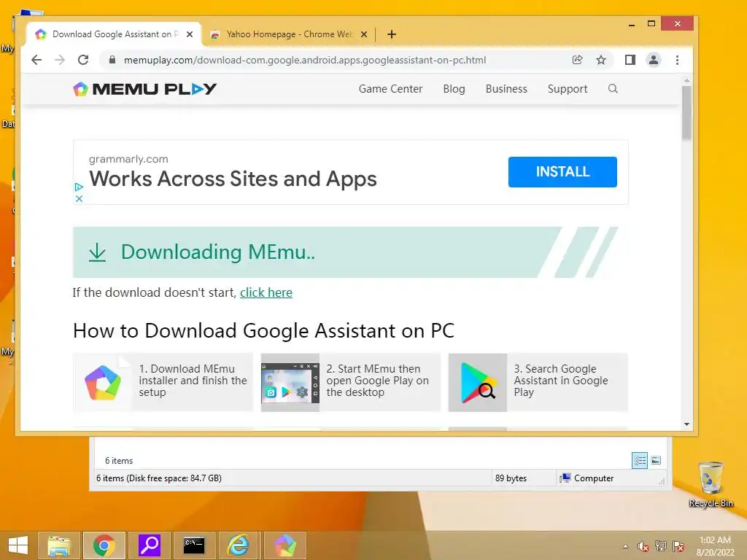
Task: Launch Internet Explorer from the taskbar
Action: click(239, 545)
